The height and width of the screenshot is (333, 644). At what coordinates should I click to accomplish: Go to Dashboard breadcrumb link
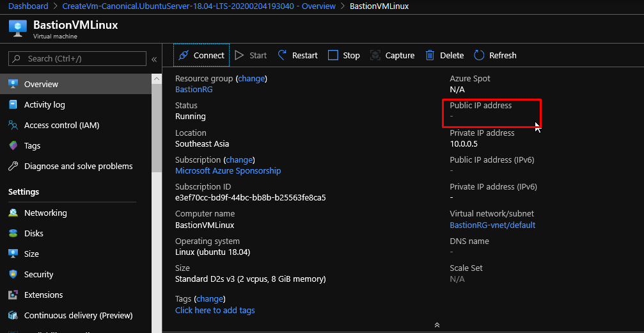point(28,6)
